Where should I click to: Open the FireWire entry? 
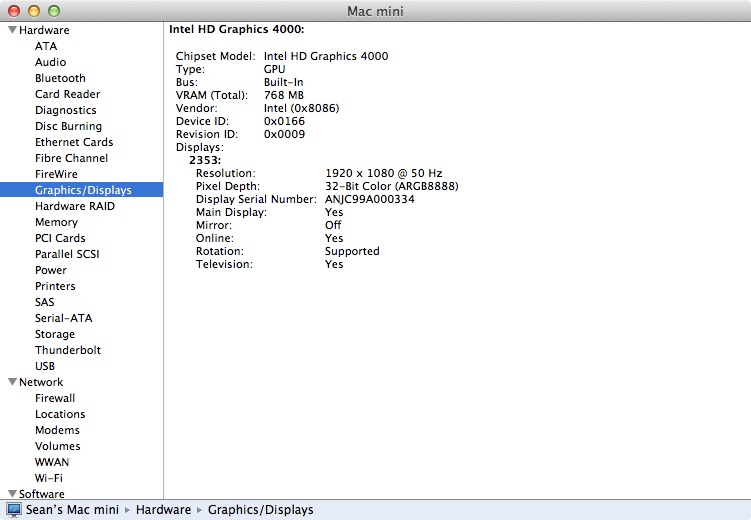[x=56, y=174]
